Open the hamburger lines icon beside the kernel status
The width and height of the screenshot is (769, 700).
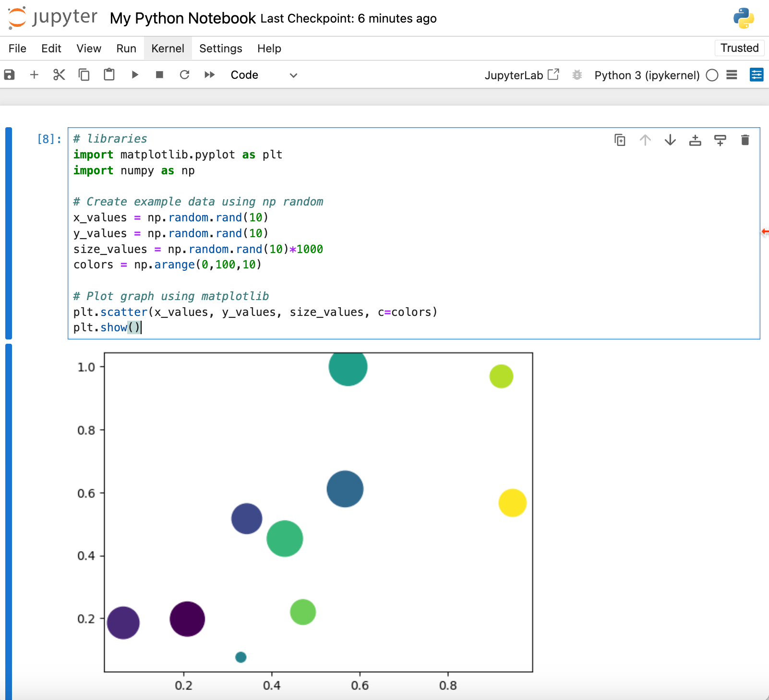[x=732, y=75]
